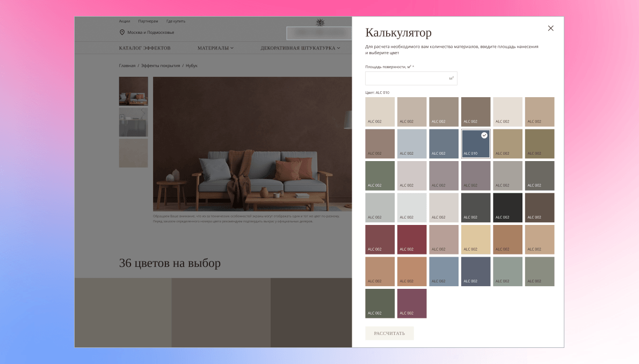639x364 pixels.
Task: Click the location pin icon near Москва
Action: click(122, 32)
